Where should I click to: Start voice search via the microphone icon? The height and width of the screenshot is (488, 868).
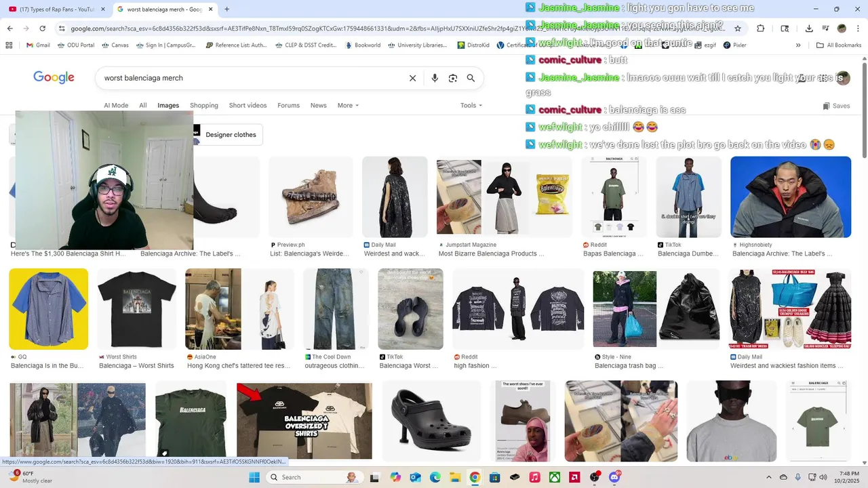point(435,78)
